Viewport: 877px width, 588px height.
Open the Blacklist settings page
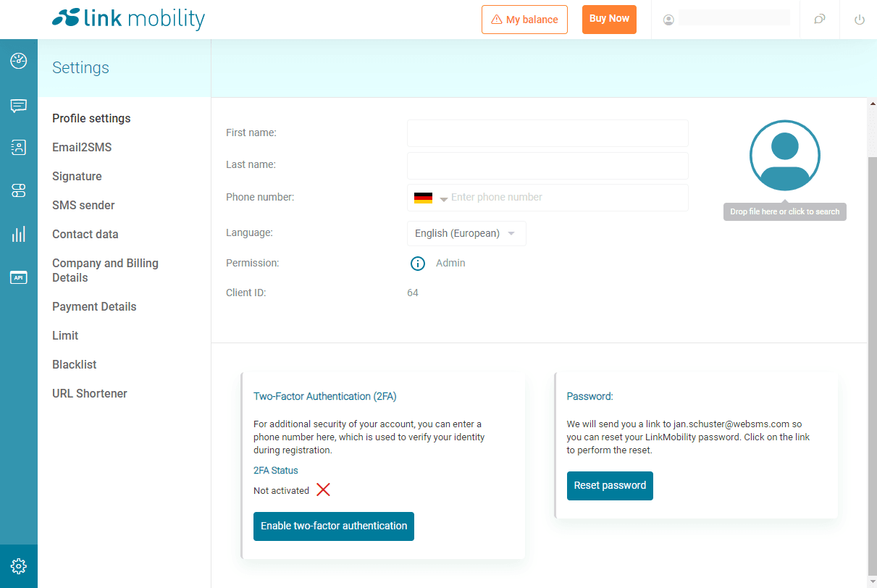(x=74, y=364)
